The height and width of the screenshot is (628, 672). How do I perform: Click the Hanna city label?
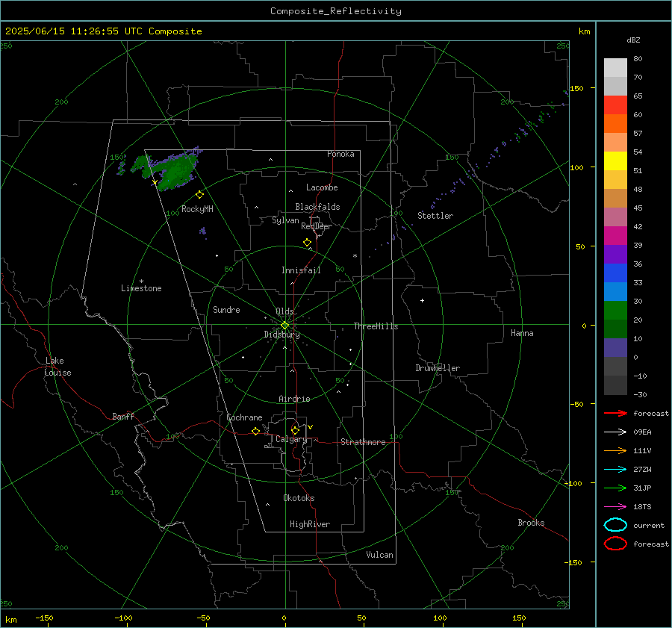pyautogui.click(x=522, y=333)
